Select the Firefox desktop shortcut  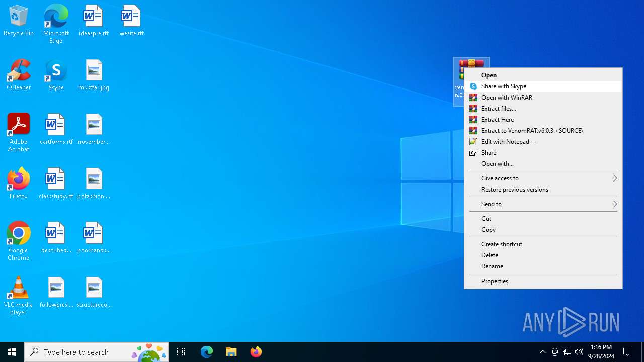(19, 184)
